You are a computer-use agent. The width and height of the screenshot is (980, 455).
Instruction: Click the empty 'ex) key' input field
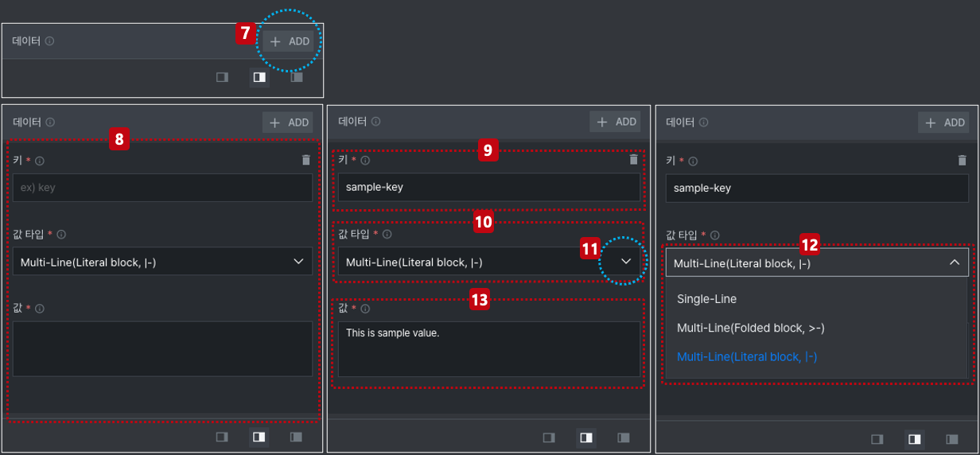pos(162,188)
